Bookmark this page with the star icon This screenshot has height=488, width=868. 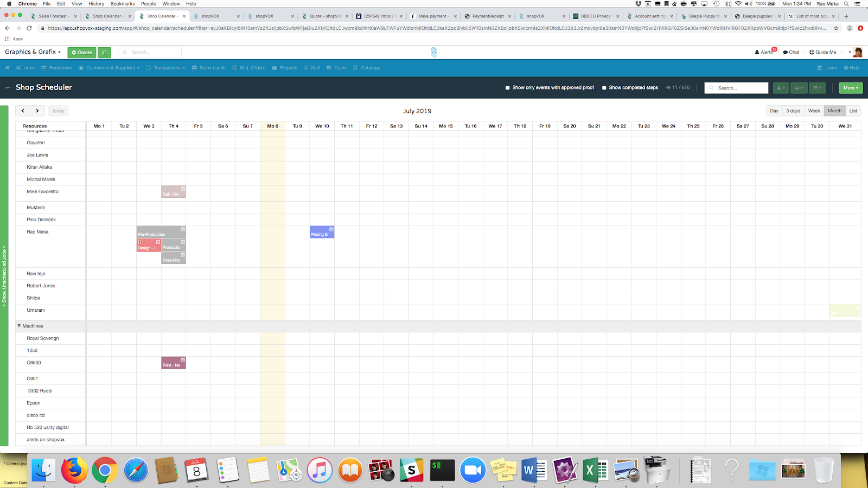tap(836, 28)
